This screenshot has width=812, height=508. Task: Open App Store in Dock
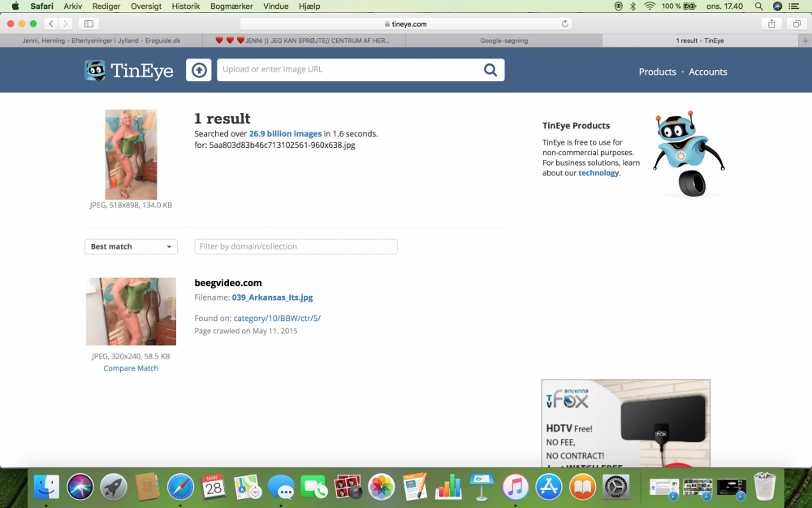click(x=549, y=487)
